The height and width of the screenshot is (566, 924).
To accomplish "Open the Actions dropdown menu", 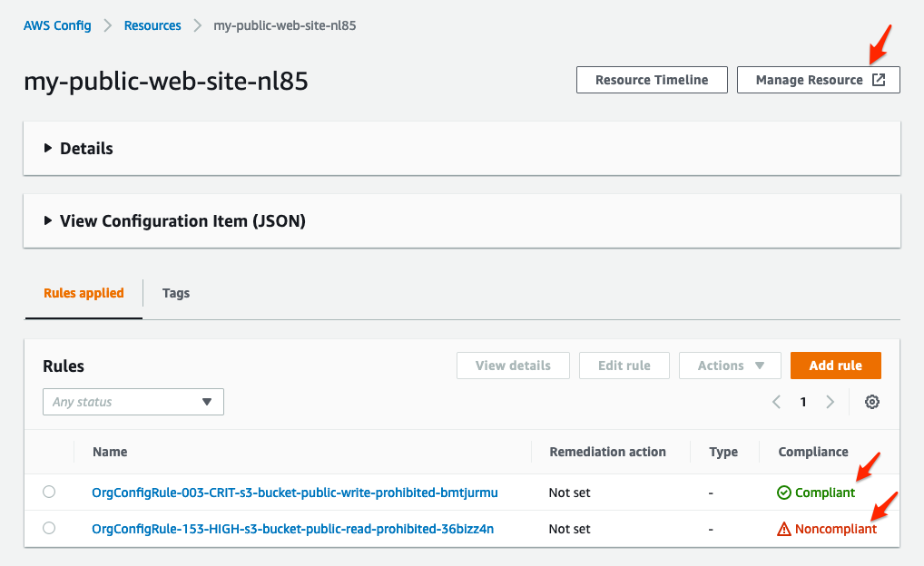I will [730, 366].
